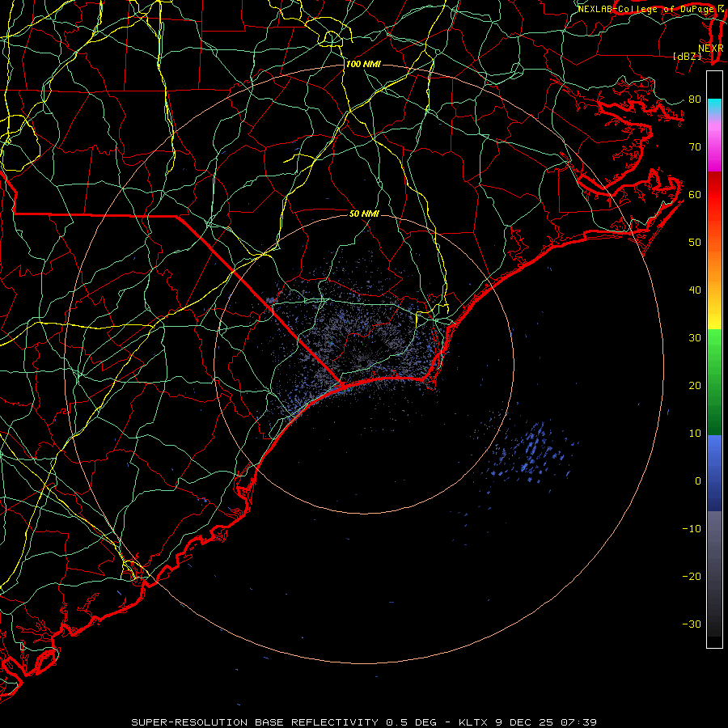The width and height of the screenshot is (728, 728).
Task: Click the "KLTX" station ID in the caption
Action: tap(474, 722)
